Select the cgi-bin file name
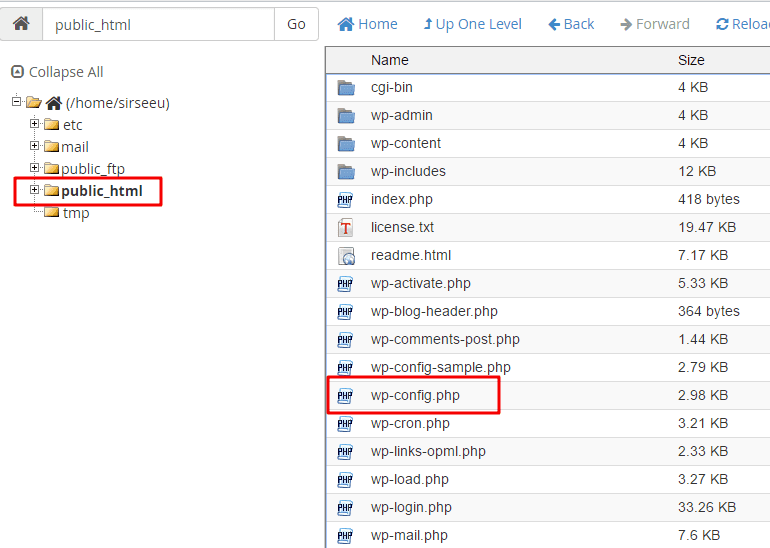Viewport: 770px width, 548px height. coord(391,87)
